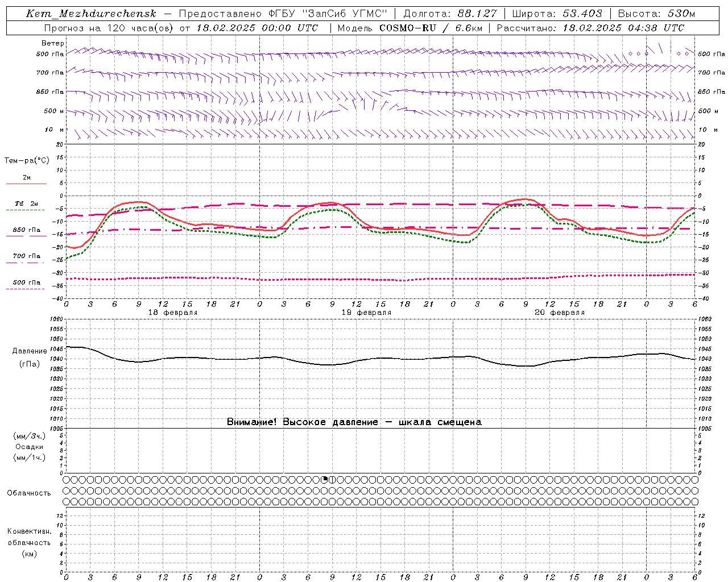Click the '2м' temperature legend label
Image resolution: width=728 pixels, height=582 pixels.
tap(27, 177)
